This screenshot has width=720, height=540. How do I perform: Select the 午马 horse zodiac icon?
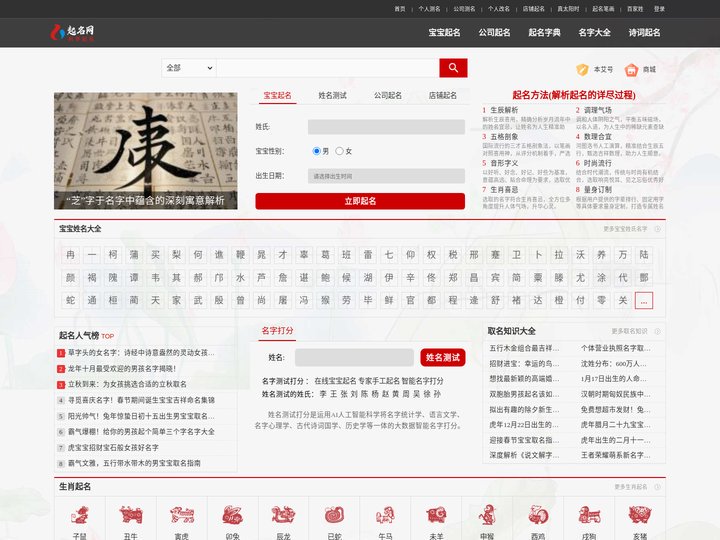point(385,515)
